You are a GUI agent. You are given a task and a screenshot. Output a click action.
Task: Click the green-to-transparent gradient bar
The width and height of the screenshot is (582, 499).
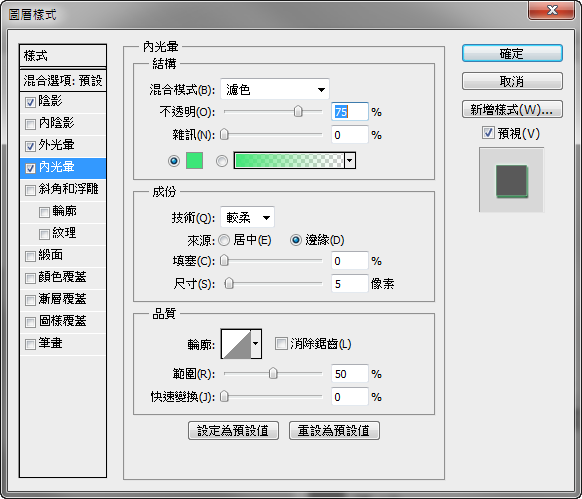point(290,160)
